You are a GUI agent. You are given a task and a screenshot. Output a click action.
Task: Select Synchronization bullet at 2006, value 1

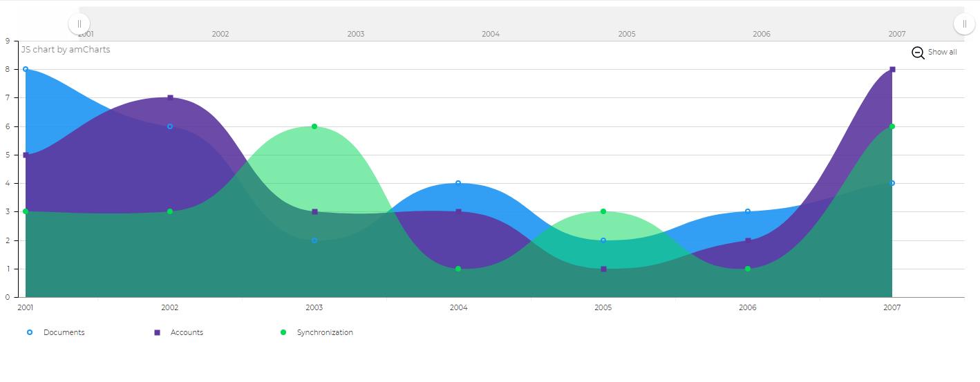[748, 269]
